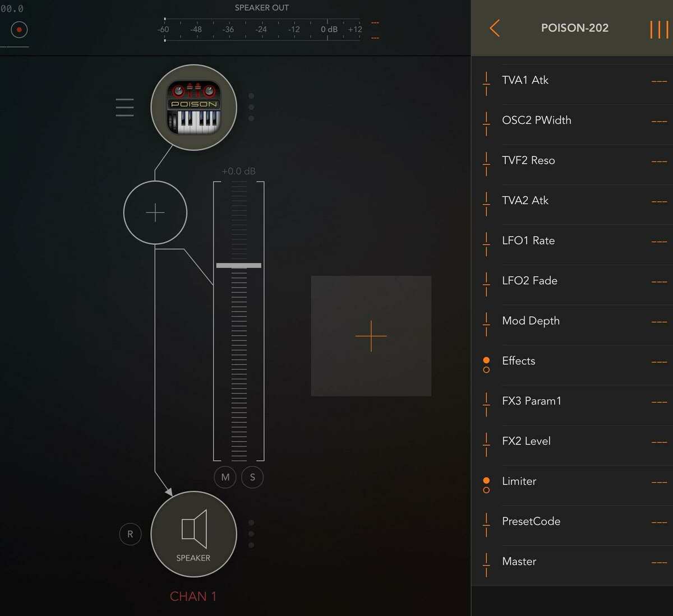Click the PresetCode parameter label
This screenshot has width=673, height=616.
pyautogui.click(x=531, y=521)
